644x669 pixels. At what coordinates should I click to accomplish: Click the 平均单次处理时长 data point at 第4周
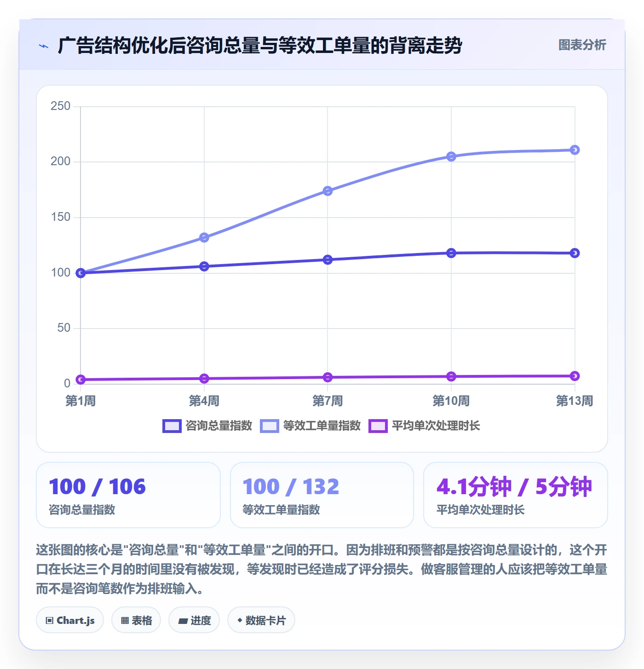(x=204, y=379)
